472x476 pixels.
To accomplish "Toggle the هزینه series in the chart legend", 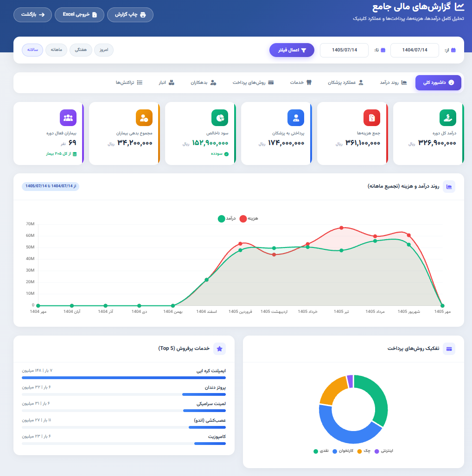I will (x=249, y=219).
